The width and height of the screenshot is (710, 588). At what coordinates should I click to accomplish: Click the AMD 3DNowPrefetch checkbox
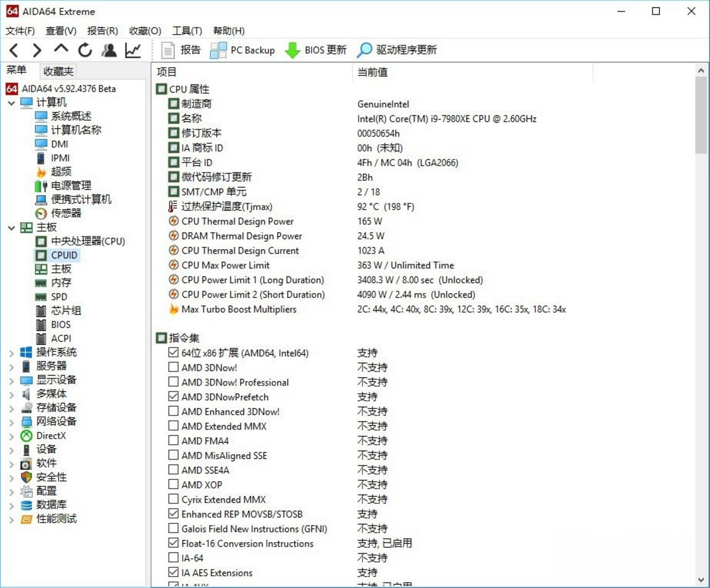tap(173, 396)
